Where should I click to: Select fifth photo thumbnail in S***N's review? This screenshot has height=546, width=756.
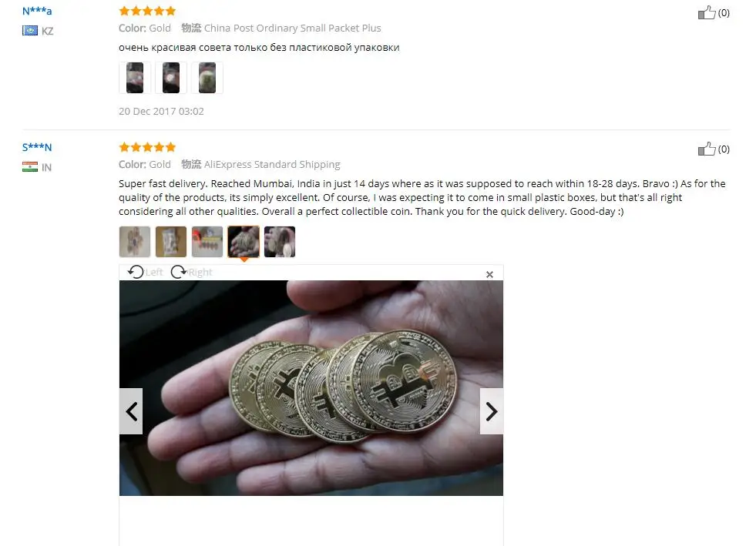(x=280, y=242)
